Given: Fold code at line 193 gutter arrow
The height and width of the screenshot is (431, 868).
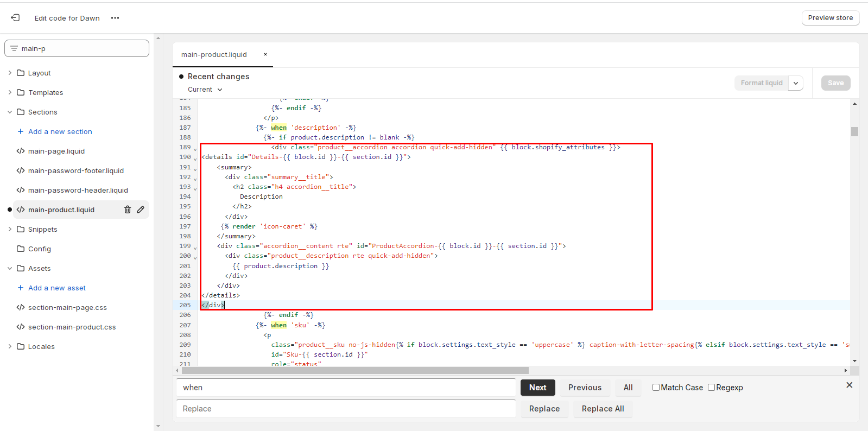Looking at the screenshot, I should 195,188.
